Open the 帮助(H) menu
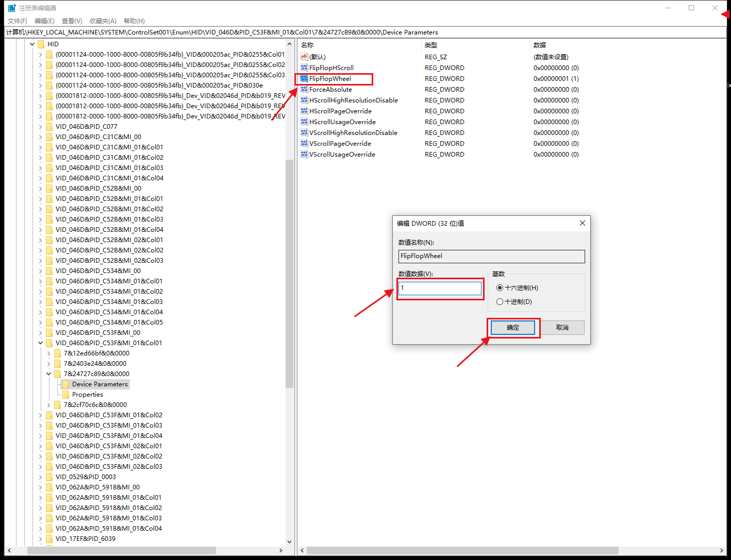Image resolution: width=731 pixels, height=560 pixels. point(134,21)
